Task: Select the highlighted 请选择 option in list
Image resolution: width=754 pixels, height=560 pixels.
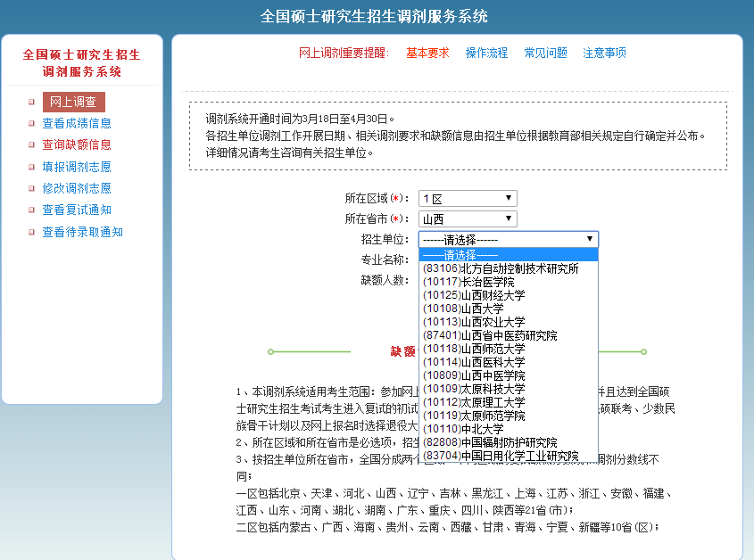Action: point(509,255)
